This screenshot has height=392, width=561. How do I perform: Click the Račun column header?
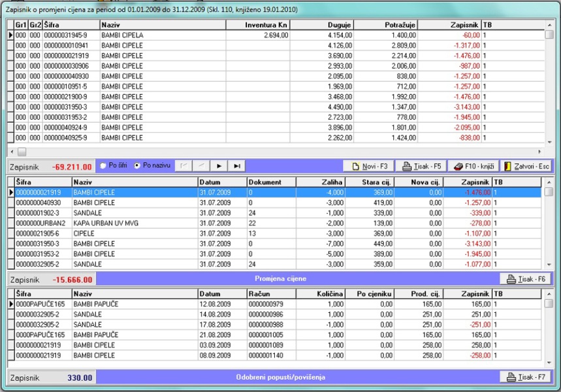[x=271, y=293]
